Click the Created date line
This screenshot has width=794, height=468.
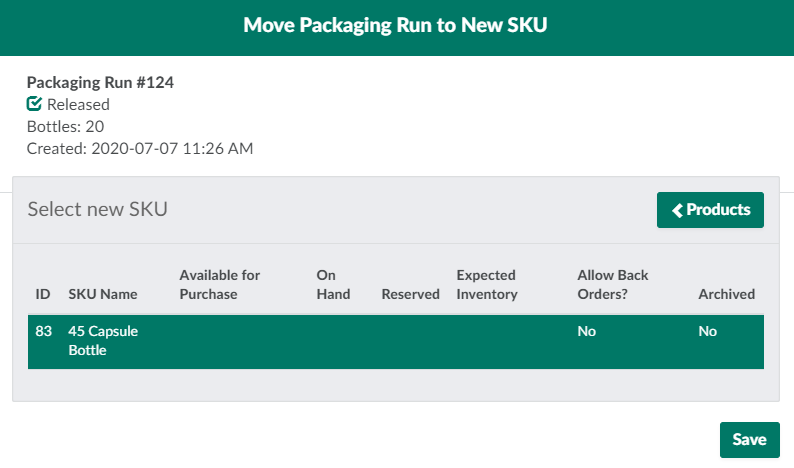140,149
